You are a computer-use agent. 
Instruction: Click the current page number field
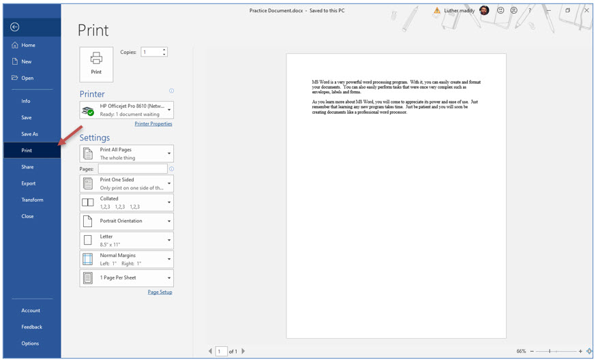(222, 352)
